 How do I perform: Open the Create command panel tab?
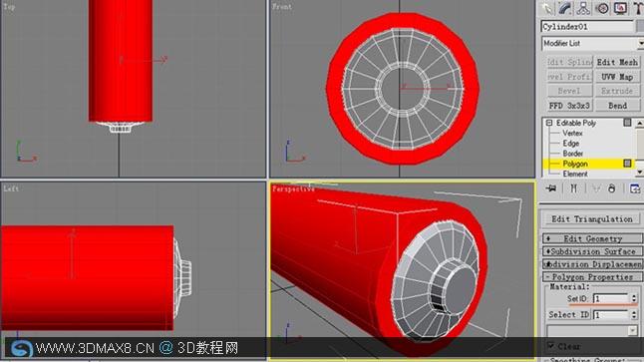click(x=546, y=8)
